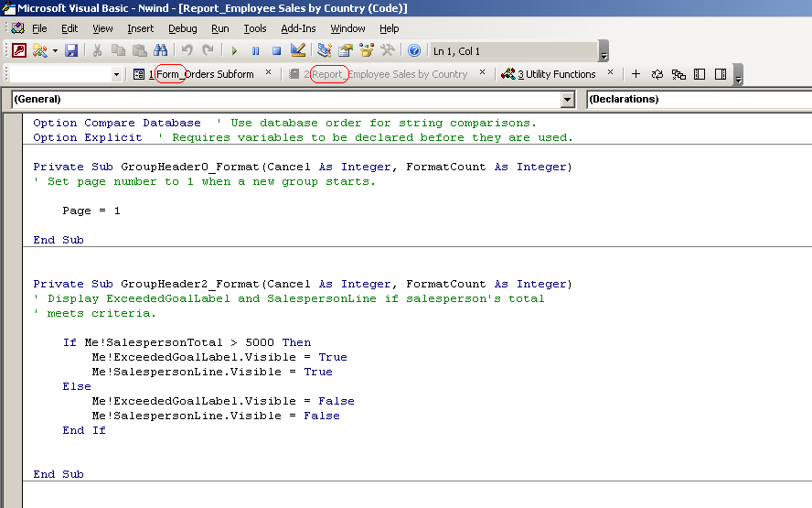
Task: Click the Redo arrow icon
Action: [208, 50]
